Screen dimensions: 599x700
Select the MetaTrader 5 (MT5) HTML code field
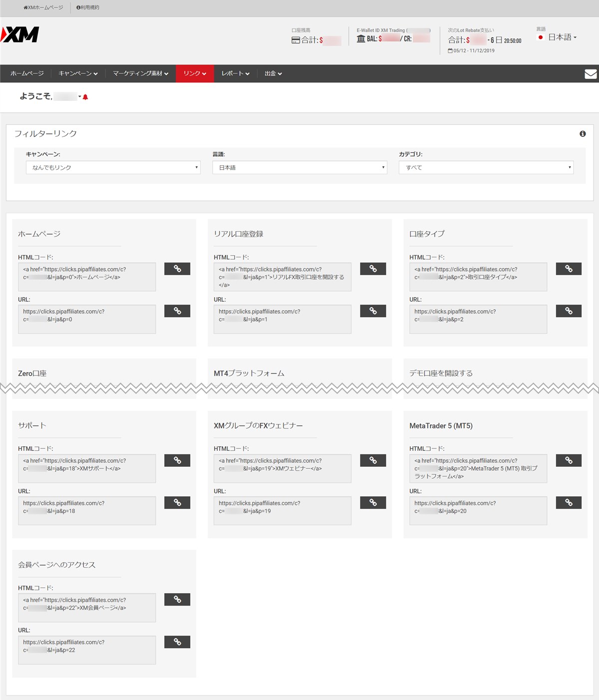[x=478, y=468]
